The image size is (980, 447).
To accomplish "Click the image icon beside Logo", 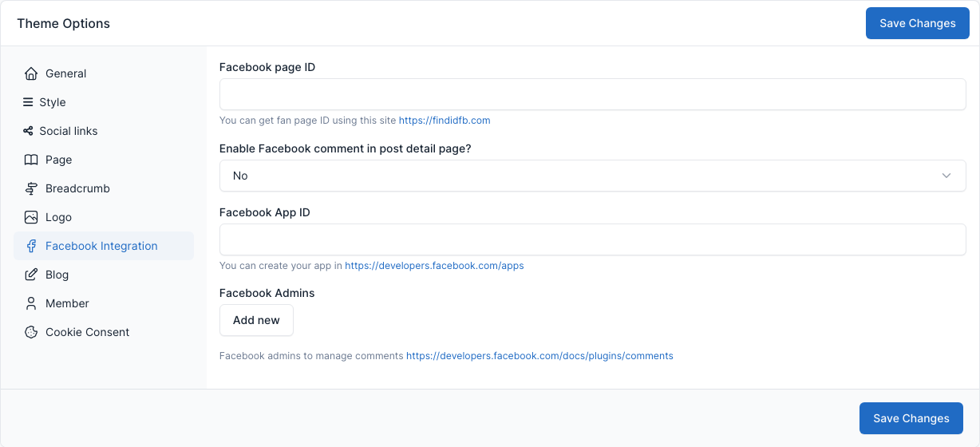I will click(31, 217).
